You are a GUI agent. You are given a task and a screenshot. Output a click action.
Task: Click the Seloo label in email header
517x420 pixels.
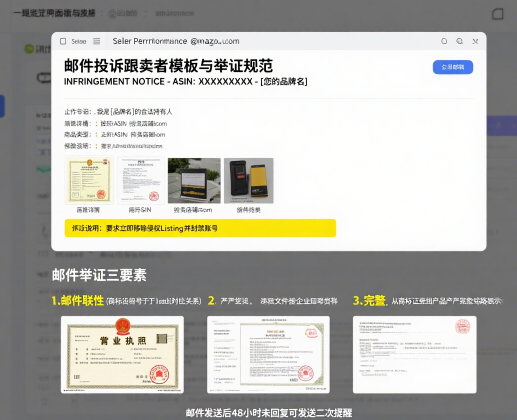click(x=79, y=41)
